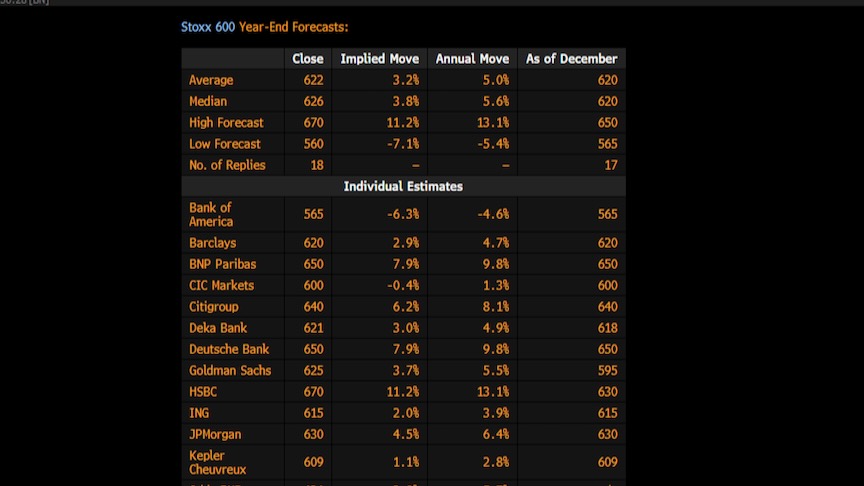The width and height of the screenshot is (864, 486).
Task: Click the Average row label
Action: 211,80
